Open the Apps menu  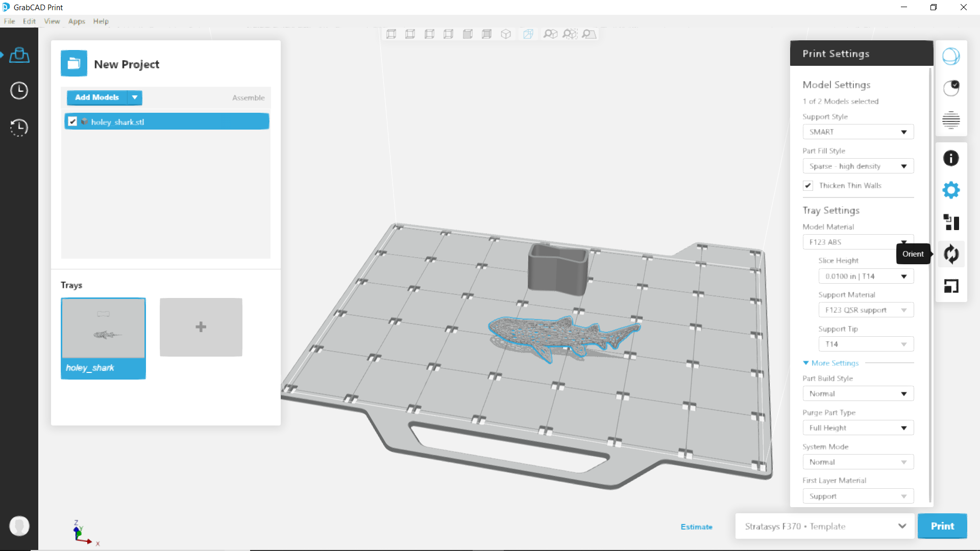[x=77, y=21]
